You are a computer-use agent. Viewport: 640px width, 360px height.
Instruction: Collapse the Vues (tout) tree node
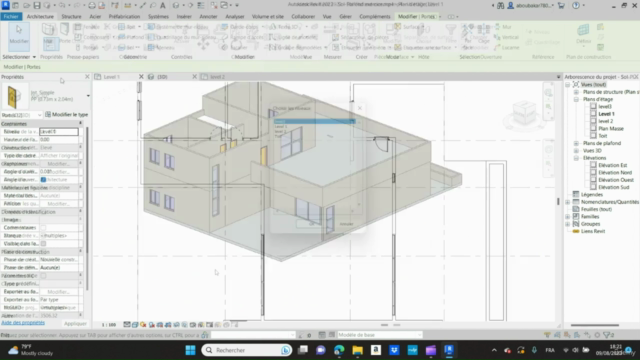pyautogui.click(x=568, y=84)
